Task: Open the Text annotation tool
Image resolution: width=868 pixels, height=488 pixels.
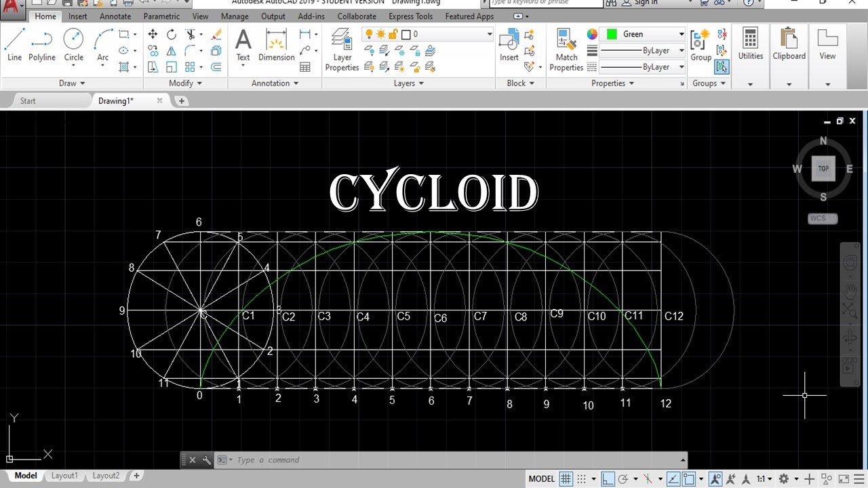Action: [243, 45]
